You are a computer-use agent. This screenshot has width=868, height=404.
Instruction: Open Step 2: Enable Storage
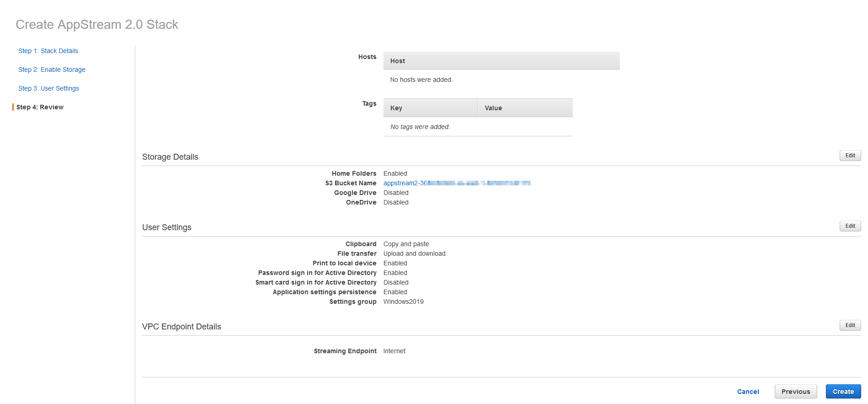tap(52, 70)
